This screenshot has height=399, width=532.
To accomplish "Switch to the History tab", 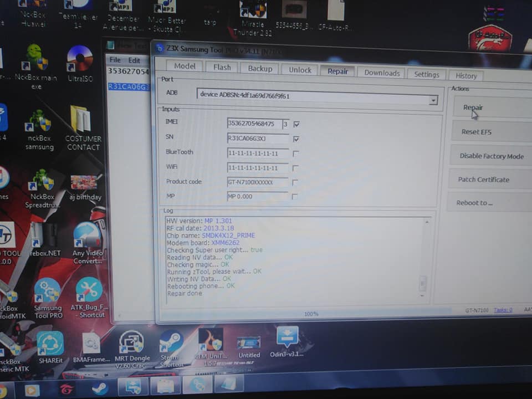I will [x=466, y=76].
